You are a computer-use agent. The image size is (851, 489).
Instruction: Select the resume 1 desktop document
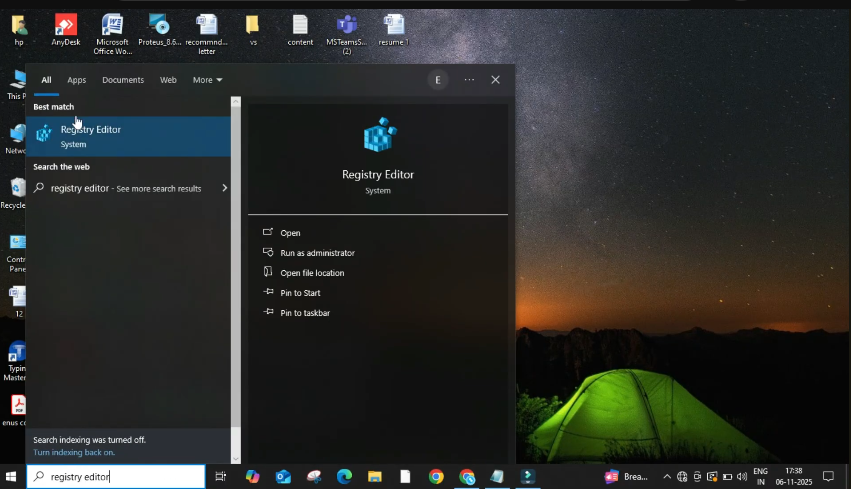[x=393, y=30]
